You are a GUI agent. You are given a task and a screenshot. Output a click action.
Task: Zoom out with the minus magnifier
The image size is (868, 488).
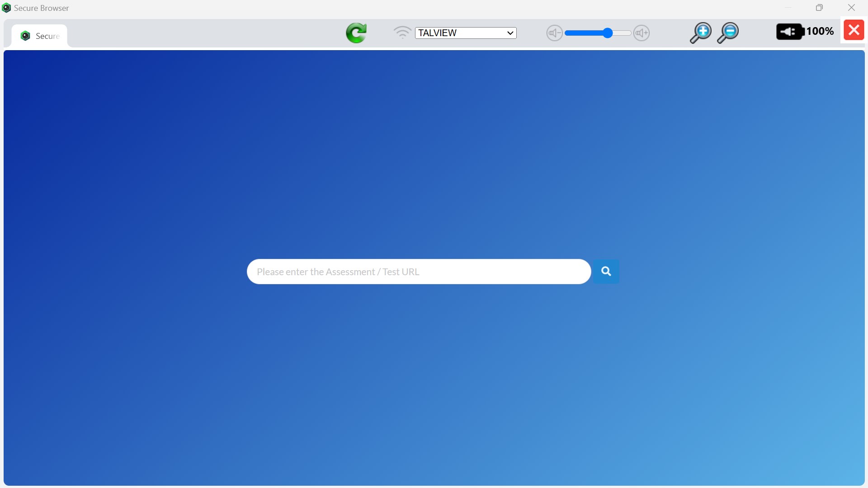coord(727,33)
